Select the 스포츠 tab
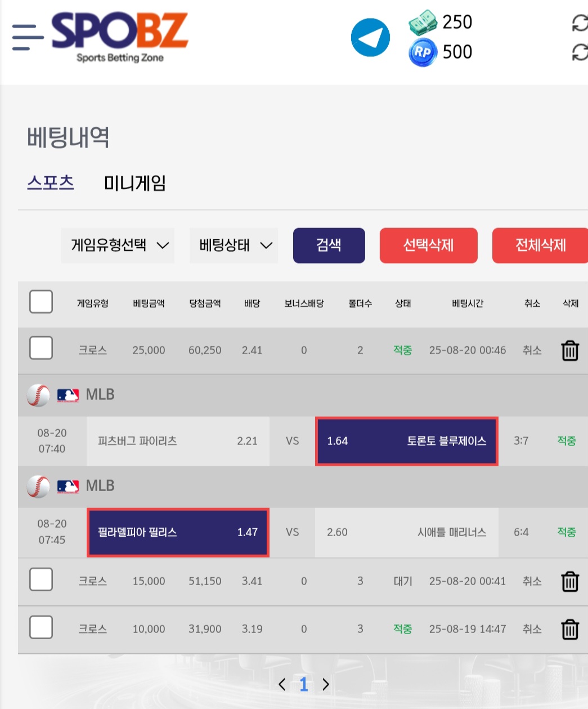This screenshot has width=588, height=709. click(51, 183)
